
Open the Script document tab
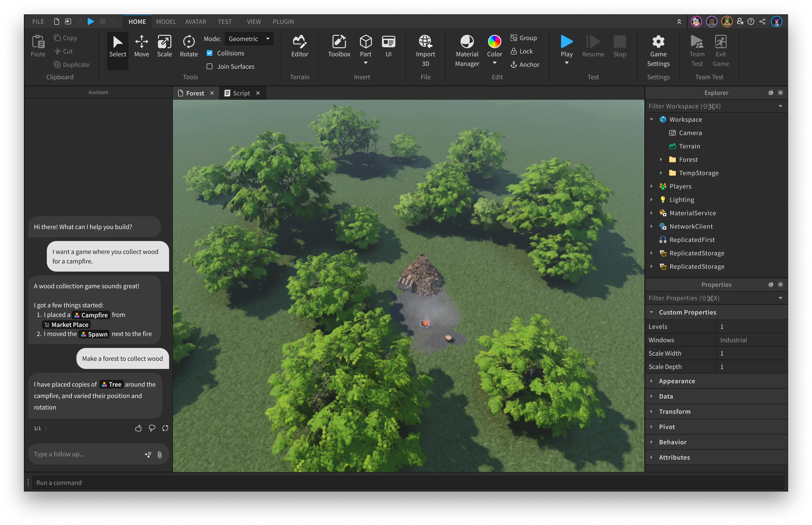click(x=241, y=93)
